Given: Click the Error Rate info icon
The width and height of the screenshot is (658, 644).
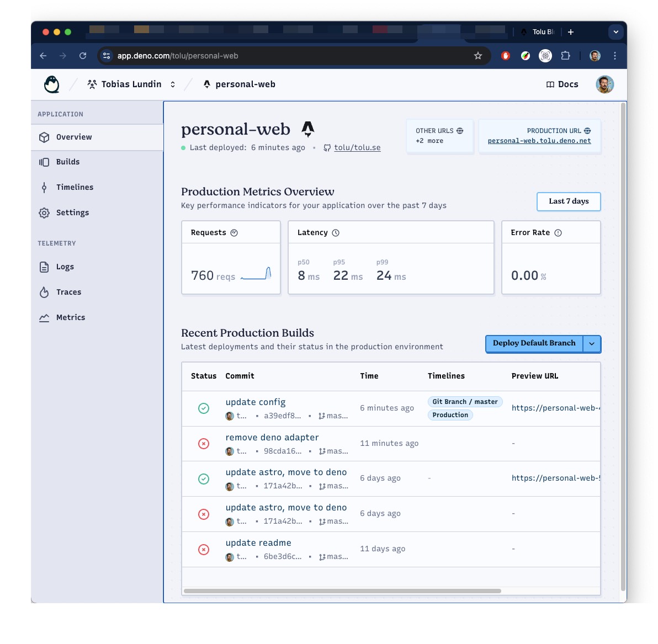Looking at the screenshot, I should coord(558,233).
